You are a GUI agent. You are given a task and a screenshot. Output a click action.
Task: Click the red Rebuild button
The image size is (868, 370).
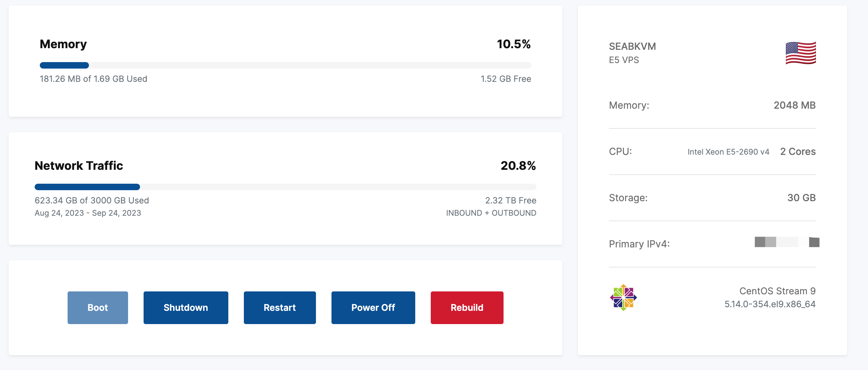point(467,308)
